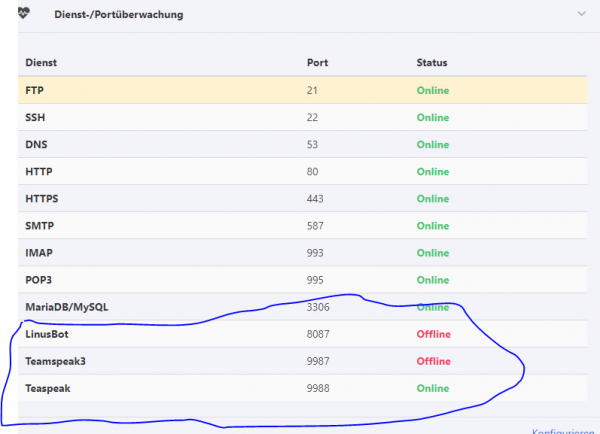600x434 pixels.
Task: Select the MariaDB/MySQL service name
Action: 67,307
